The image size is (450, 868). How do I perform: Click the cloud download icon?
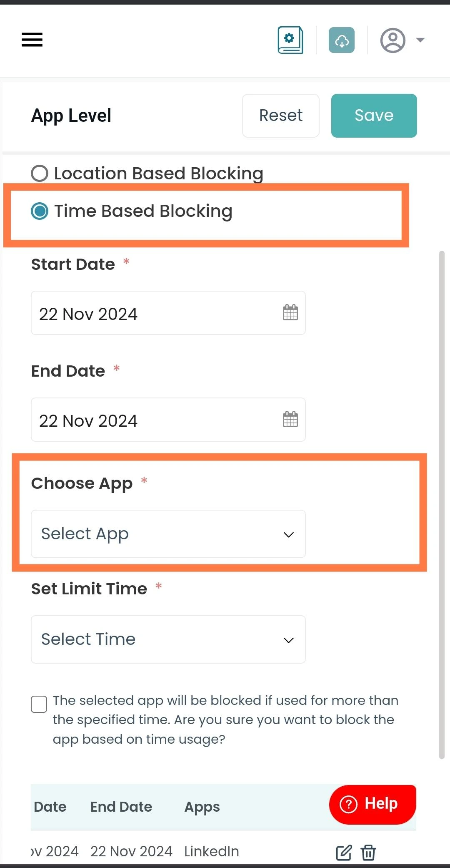[342, 40]
